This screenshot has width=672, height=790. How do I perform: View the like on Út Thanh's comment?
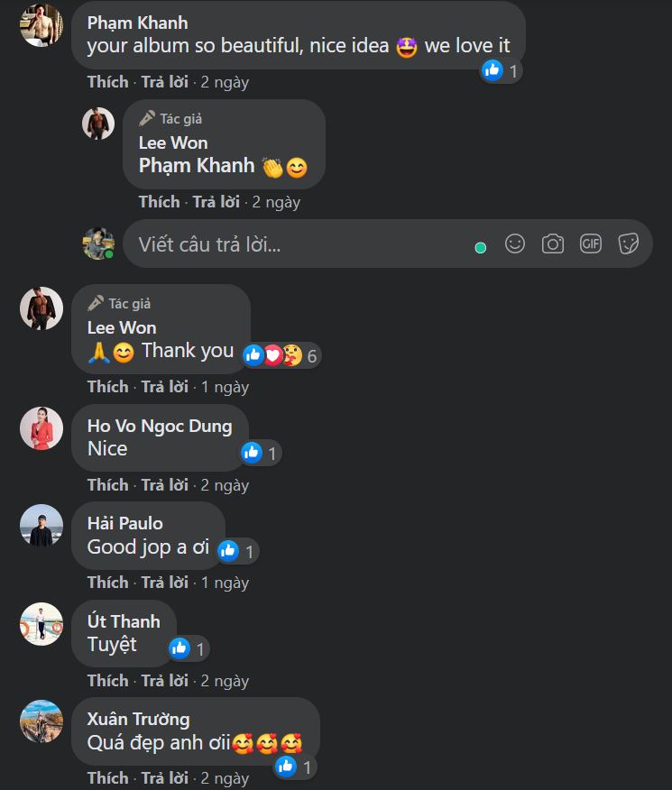click(189, 649)
